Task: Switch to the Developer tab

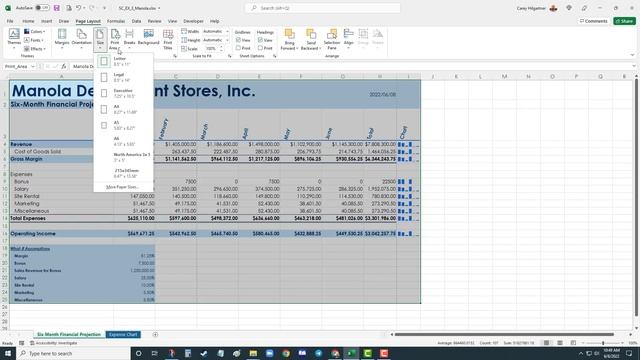Action: pyautogui.click(x=193, y=21)
